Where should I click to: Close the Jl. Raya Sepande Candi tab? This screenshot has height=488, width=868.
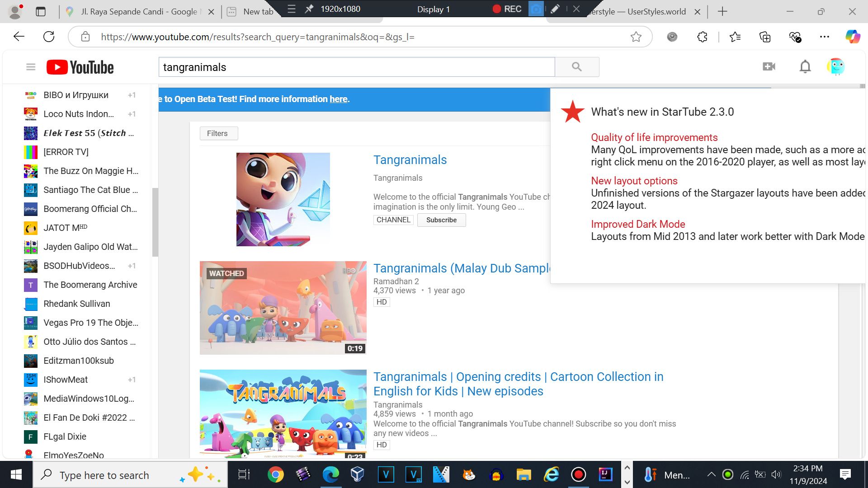211,12
